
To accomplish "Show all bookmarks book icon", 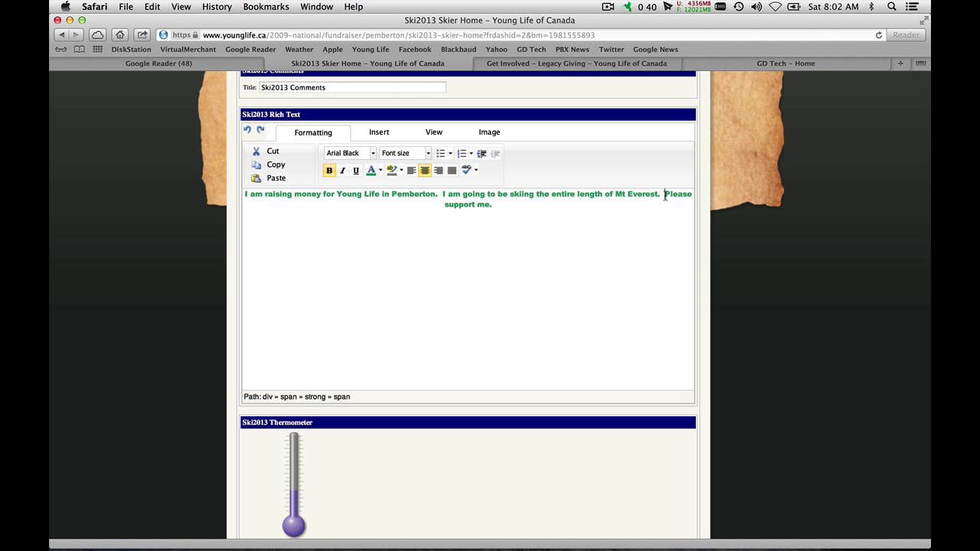I will click(x=79, y=50).
